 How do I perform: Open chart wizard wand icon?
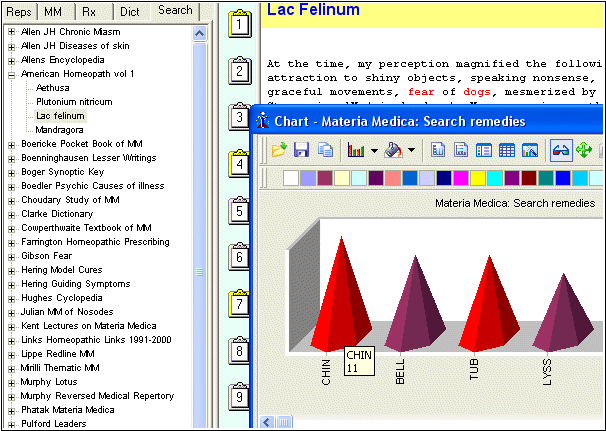click(530, 150)
